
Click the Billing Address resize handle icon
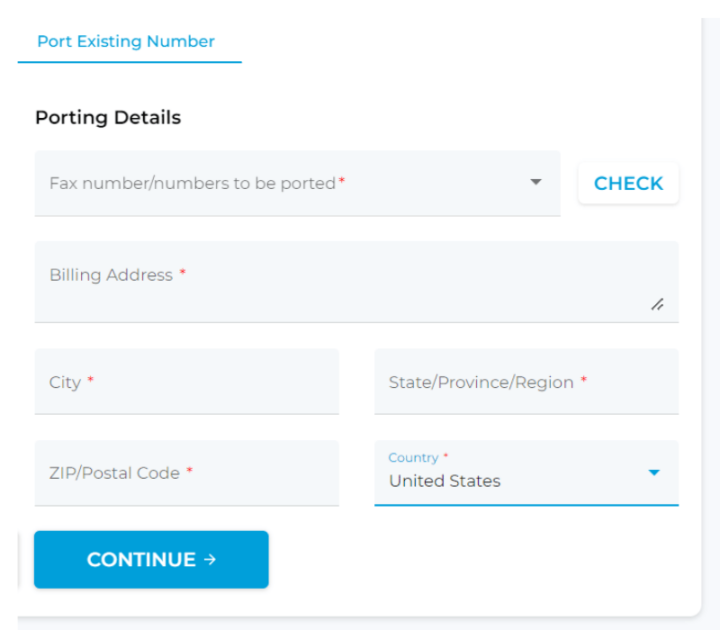(x=657, y=305)
